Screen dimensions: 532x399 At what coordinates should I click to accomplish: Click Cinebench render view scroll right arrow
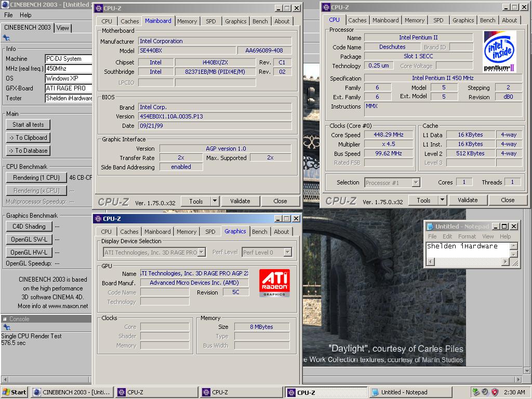pos(518,379)
